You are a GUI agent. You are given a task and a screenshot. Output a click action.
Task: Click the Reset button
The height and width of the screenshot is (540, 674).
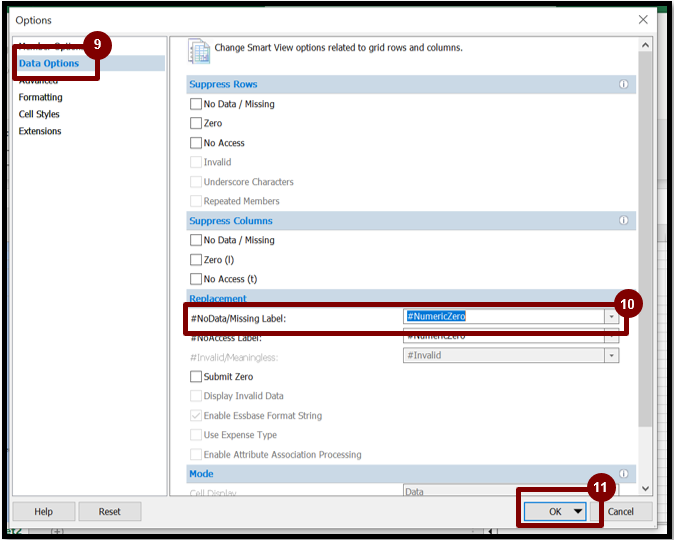[110, 512]
